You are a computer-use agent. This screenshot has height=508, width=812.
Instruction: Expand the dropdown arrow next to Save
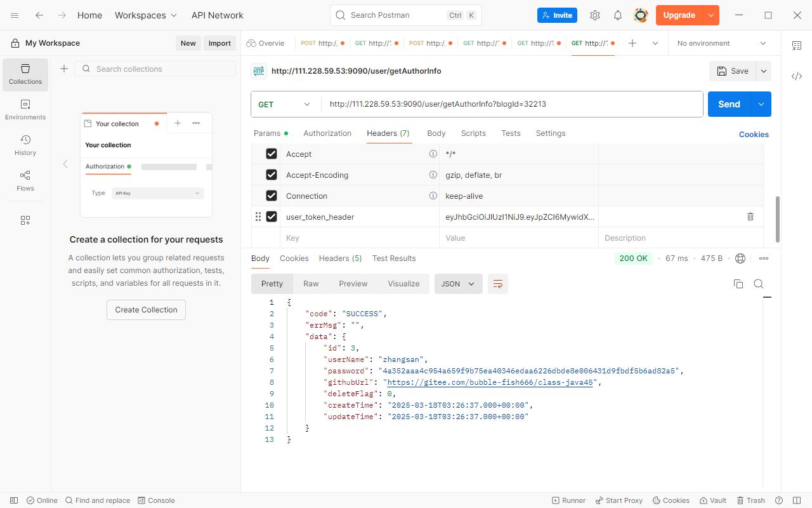click(x=764, y=71)
